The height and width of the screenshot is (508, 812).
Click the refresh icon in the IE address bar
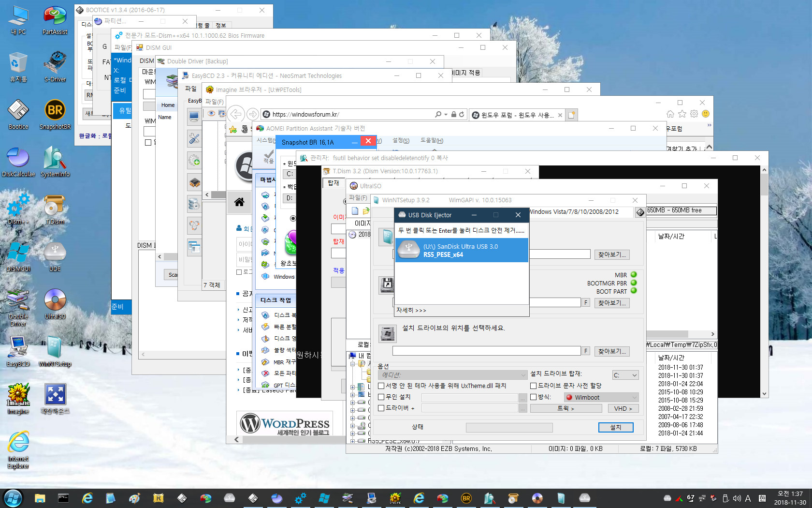462,115
